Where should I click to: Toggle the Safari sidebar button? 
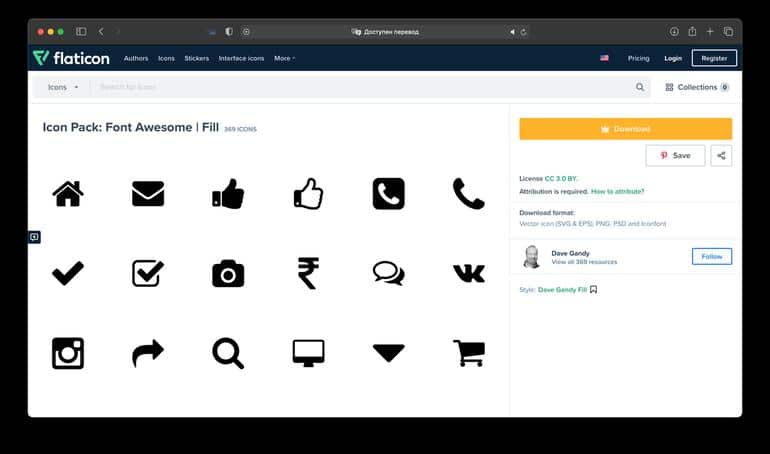tap(81, 31)
